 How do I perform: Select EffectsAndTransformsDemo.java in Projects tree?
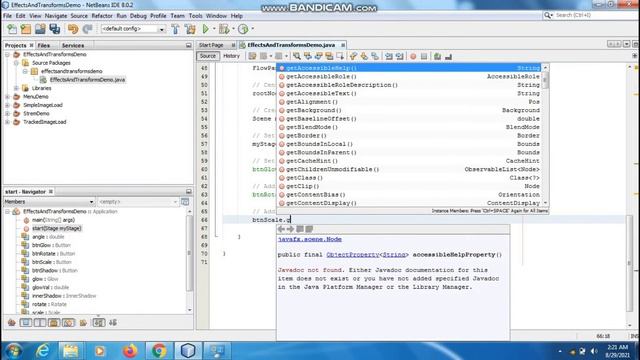(87, 80)
